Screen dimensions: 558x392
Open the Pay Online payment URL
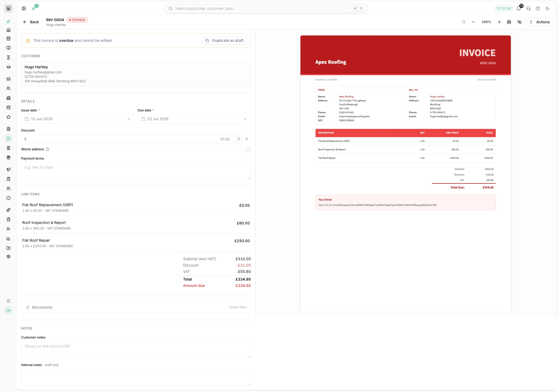pos(377,205)
